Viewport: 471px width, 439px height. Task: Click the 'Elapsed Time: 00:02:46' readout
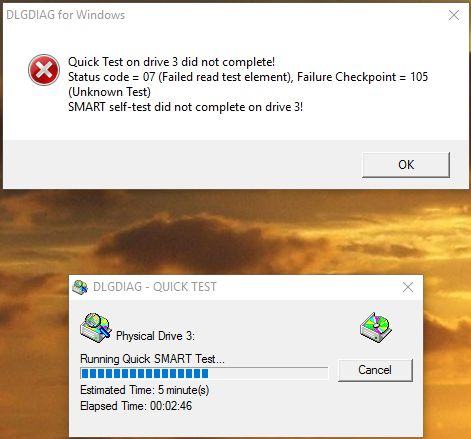(136, 406)
